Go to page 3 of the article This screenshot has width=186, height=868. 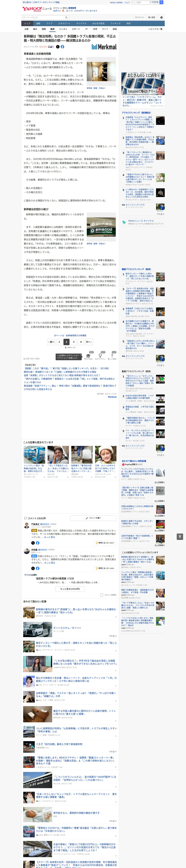pyautogui.click(x=74, y=342)
